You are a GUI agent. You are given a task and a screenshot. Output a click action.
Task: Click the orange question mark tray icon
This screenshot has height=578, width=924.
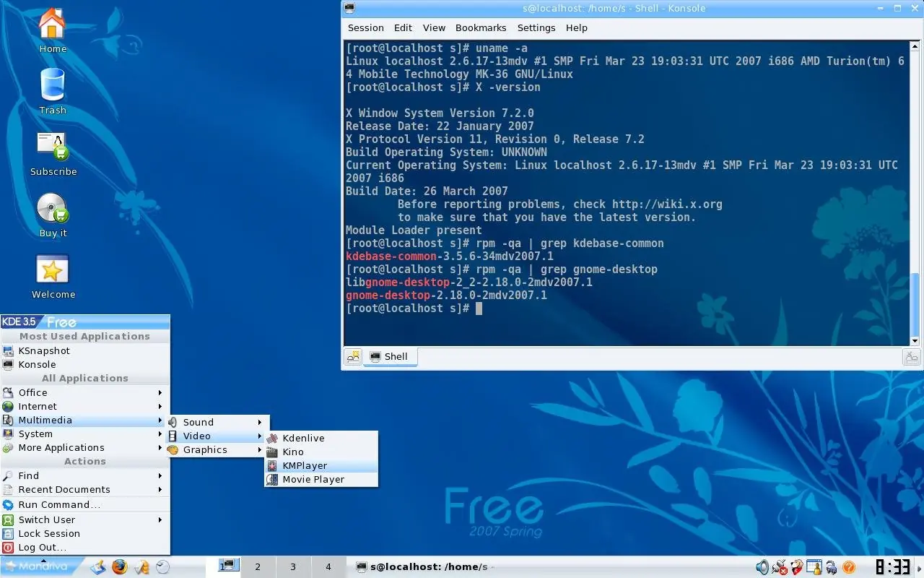[849, 567]
